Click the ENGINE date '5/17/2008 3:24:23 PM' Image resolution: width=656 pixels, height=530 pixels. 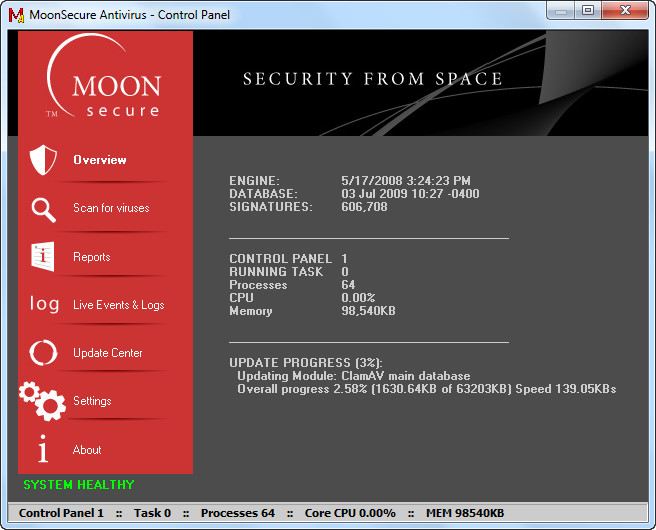406,181
